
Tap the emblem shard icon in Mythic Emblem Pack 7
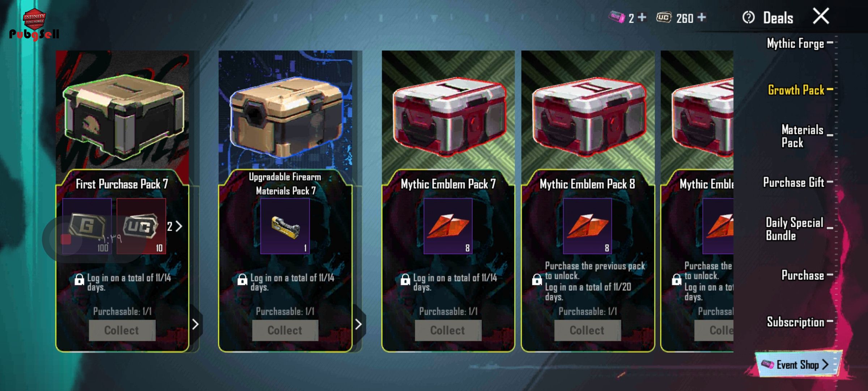click(x=448, y=226)
